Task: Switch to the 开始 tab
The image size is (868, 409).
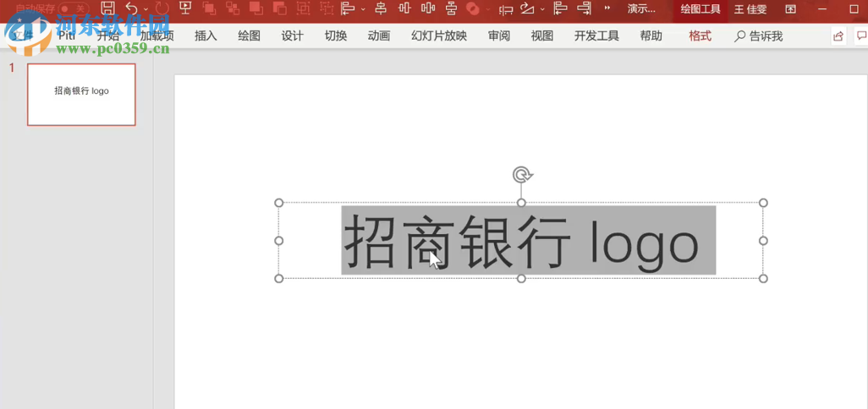Action: (108, 36)
